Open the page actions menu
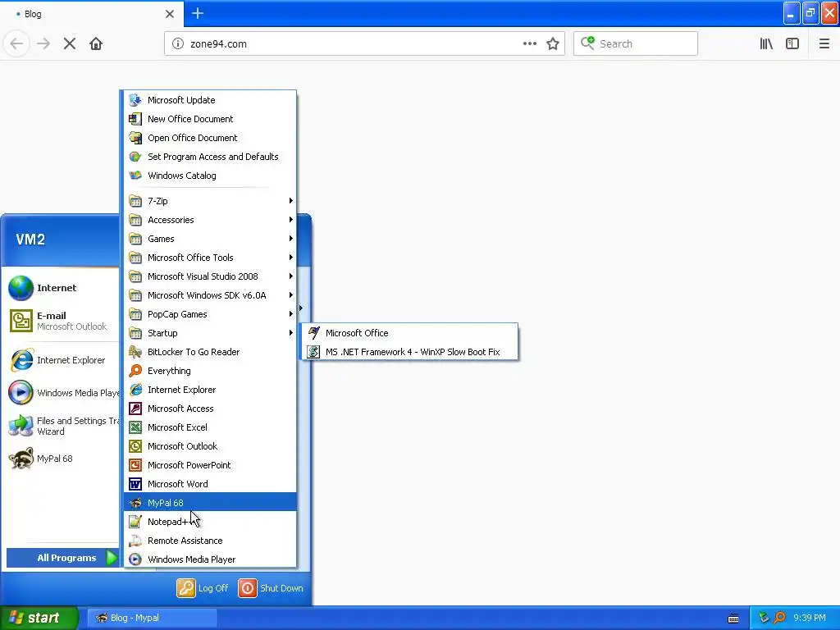 point(530,44)
